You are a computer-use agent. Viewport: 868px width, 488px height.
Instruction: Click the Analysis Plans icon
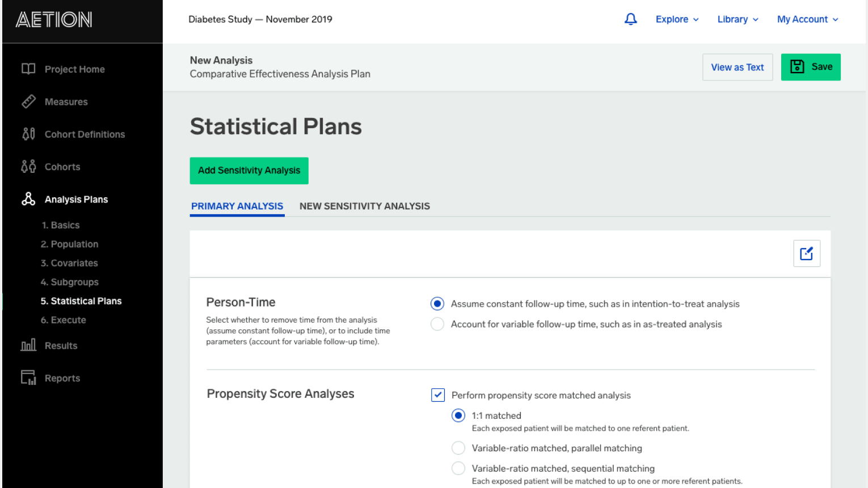pos(28,199)
